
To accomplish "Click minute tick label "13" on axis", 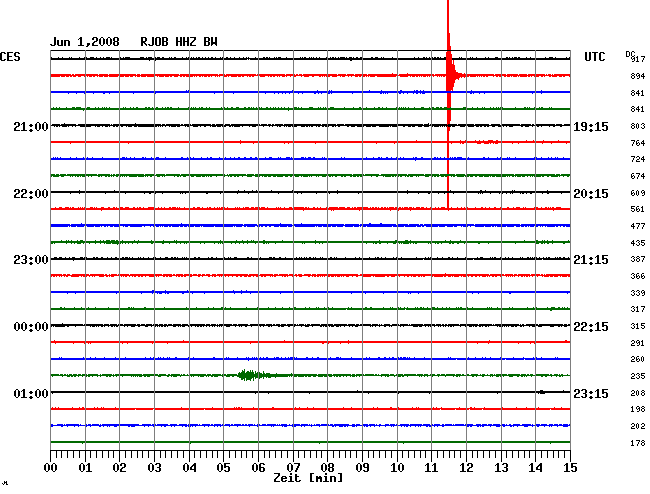I will pos(501,468).
